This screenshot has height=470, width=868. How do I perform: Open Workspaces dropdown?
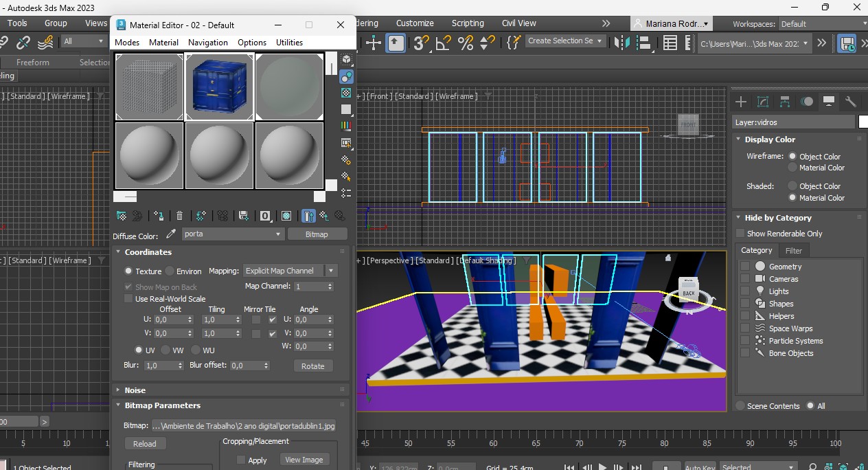tap(822, 24)
